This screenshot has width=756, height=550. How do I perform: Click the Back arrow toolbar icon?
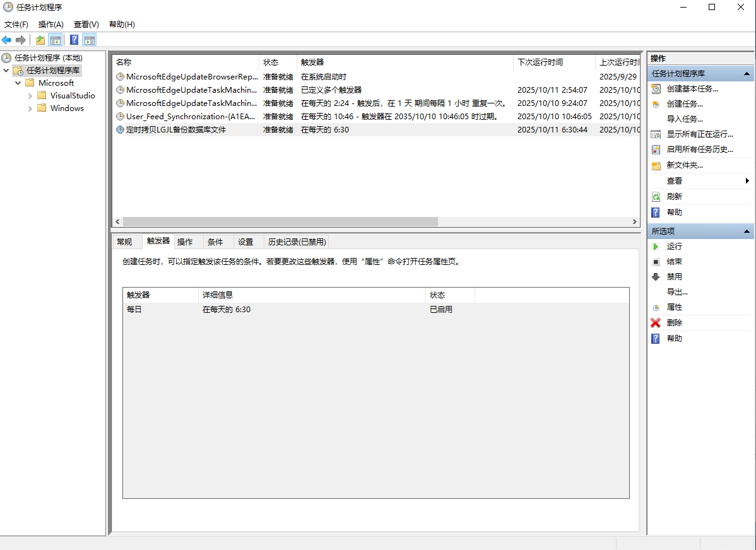(x=7, y=40)
